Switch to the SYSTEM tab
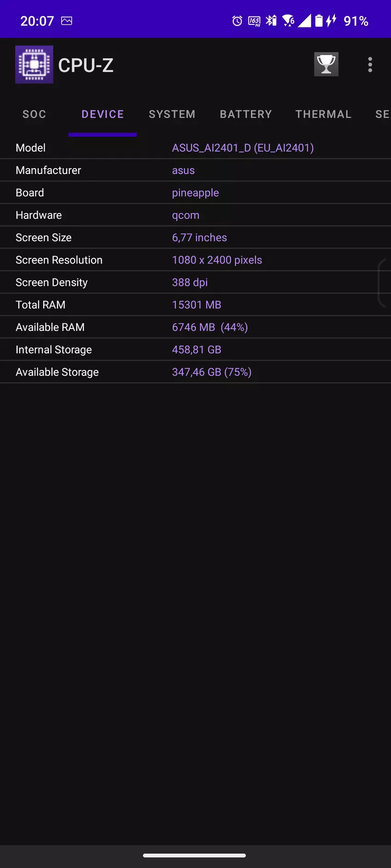Screen dimensions: 391x868 click(172, 114)
